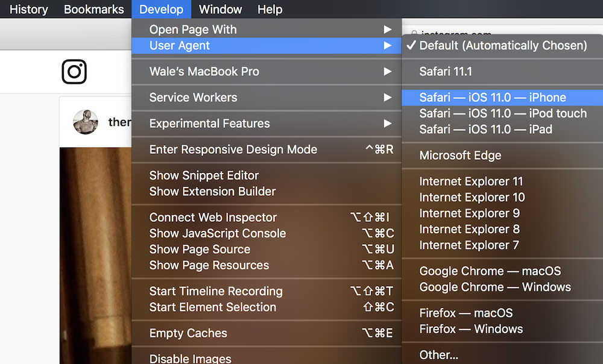The height and width of the screenshot is (364, 603).
Task: Select Safari 11.1 user agent
Action: click(x=502, y=72)
